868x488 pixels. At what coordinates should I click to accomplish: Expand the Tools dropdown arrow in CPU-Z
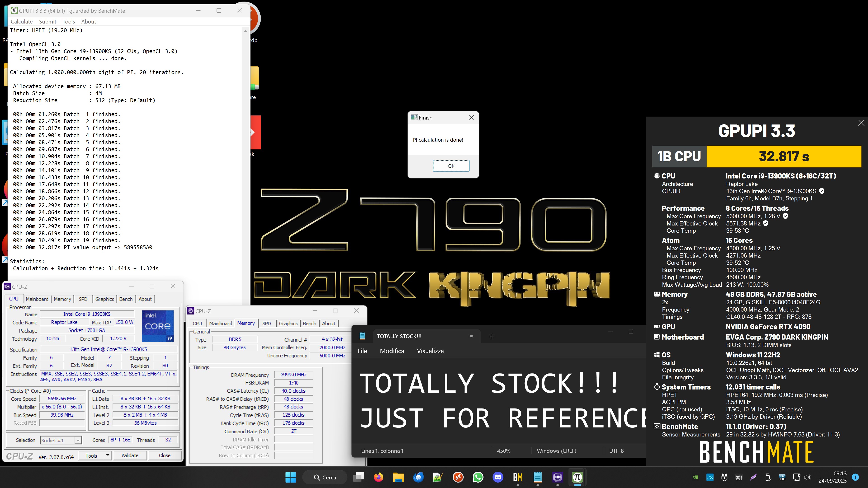click(108, 455)
